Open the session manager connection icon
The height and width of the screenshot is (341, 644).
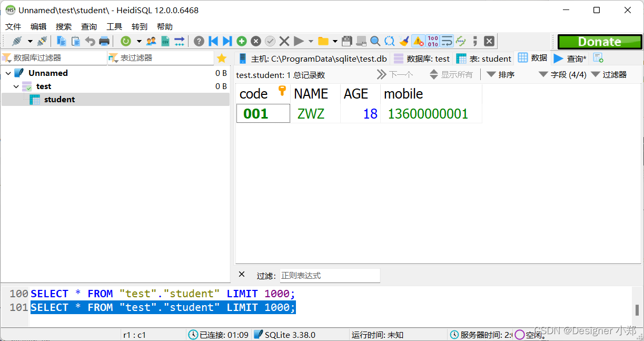coord(17,41)
